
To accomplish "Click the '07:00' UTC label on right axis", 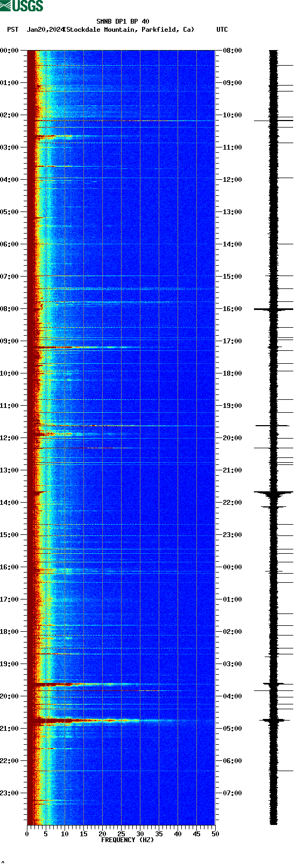I will point(232,793).
